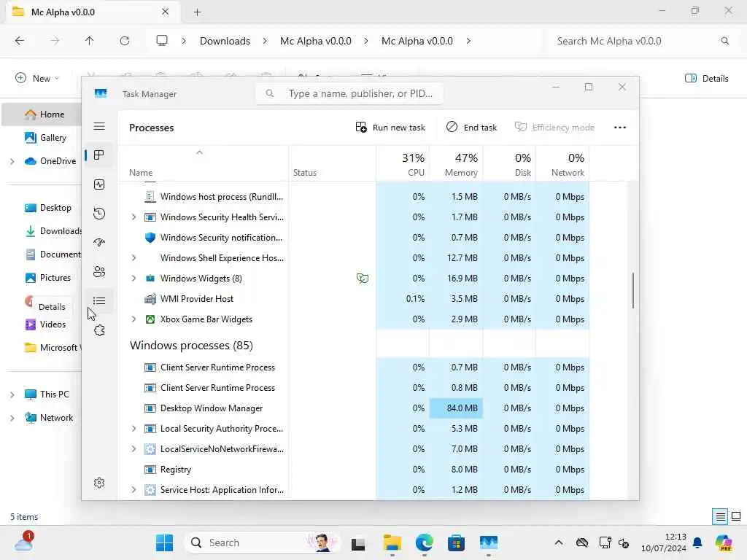Open Task Manager hamburger navigation menu
Image resolution: width=747 pixels, height=560 pixels.
click(x=99, y=126)
